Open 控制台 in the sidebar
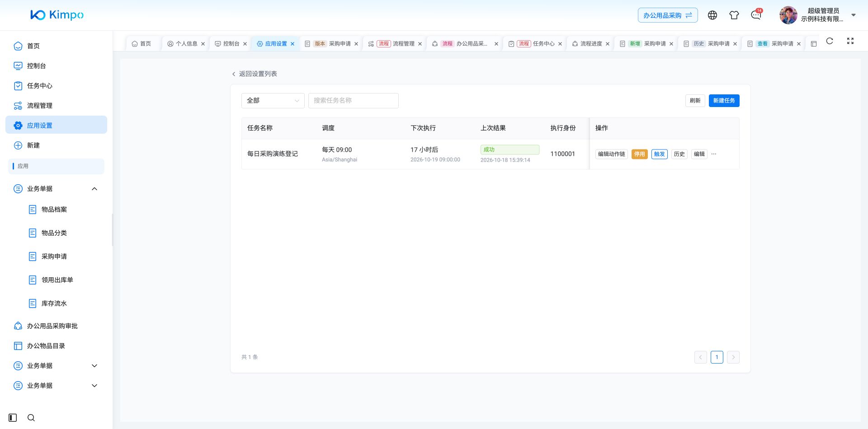868x429 pixels. tap(56, 66)
